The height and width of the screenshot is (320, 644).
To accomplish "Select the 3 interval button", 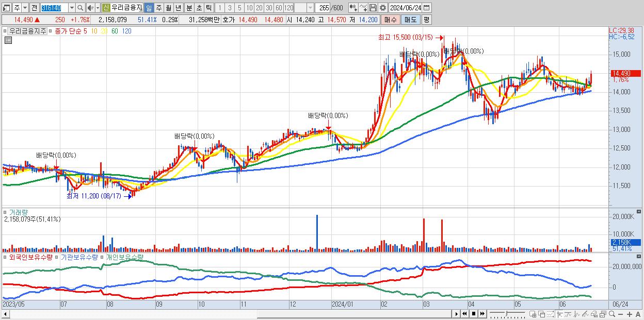I will pos(230,8).
